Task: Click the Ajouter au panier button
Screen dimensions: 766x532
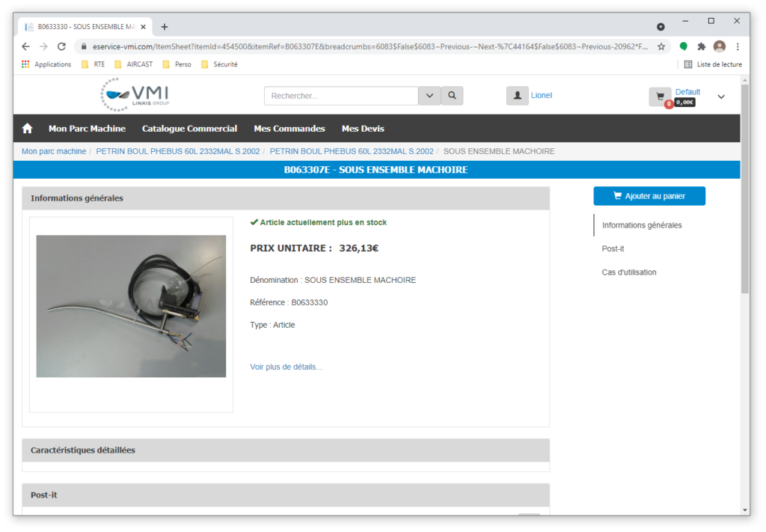Action: pyautogui.click(x=649, y=196)
